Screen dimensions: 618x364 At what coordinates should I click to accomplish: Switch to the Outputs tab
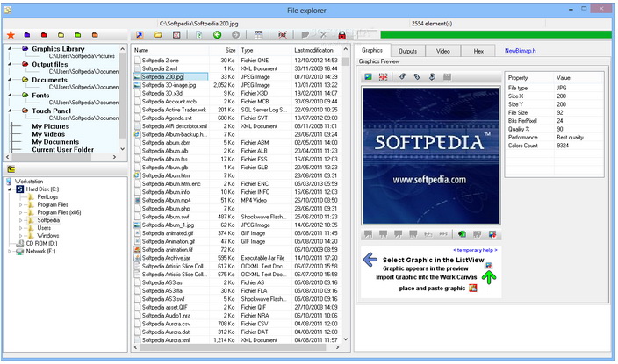(x=407, y=52)
